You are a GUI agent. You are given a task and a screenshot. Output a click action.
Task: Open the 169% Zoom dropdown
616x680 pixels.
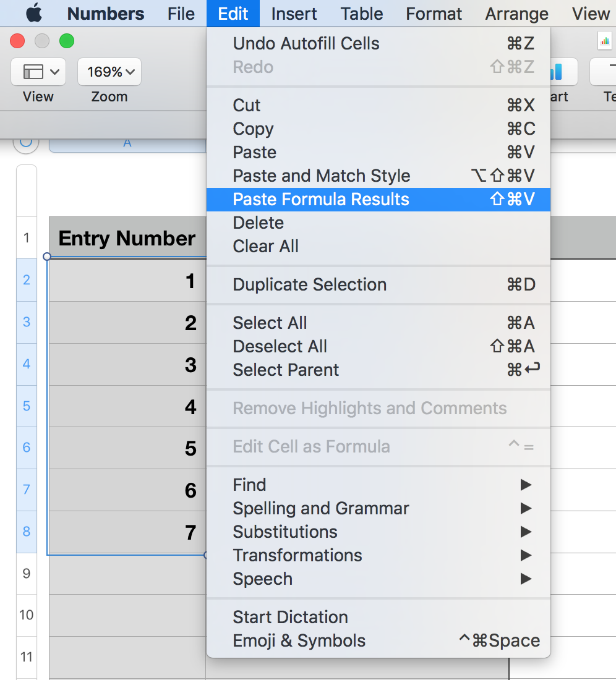[x=109, y=72]
